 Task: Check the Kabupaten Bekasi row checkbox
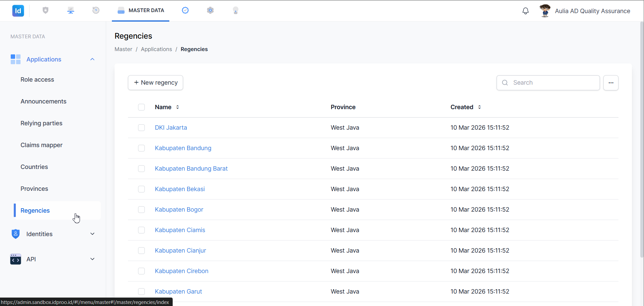pyautogui.click(x=141, y=189)
